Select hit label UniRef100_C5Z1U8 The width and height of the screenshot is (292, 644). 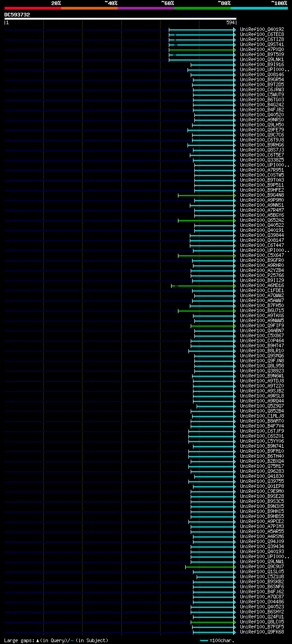pos(262,576)
